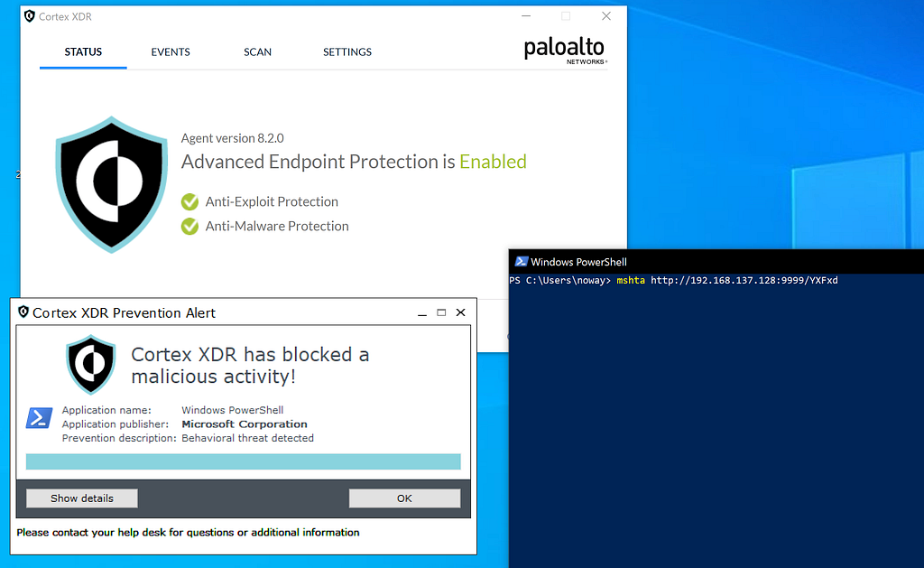Click the 'Application publisher:' label
Image resolution: width=924 pixels, height=568 pixels.
point(115,424)
